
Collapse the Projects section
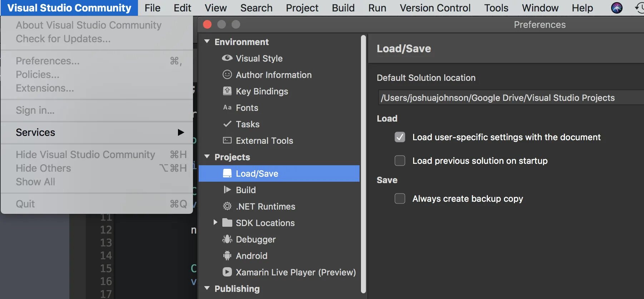click(x=207, y=157)
